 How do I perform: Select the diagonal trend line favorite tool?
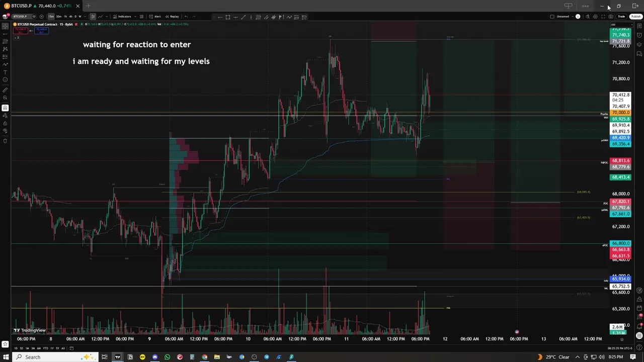click(243, 17)
